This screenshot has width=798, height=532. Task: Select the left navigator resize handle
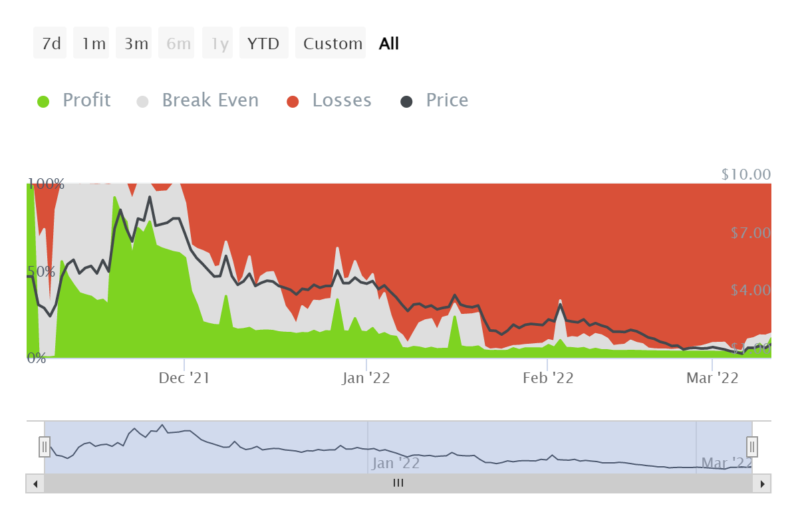coord(45,446)
